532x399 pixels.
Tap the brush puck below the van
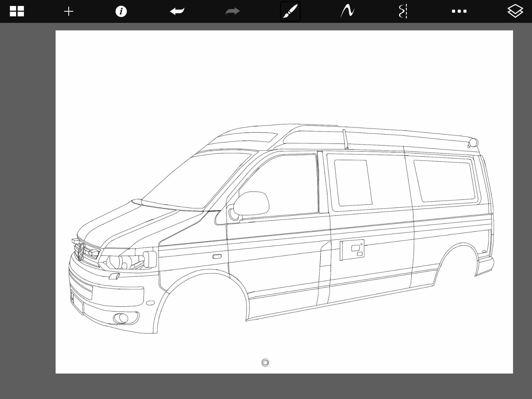[265, 362]
